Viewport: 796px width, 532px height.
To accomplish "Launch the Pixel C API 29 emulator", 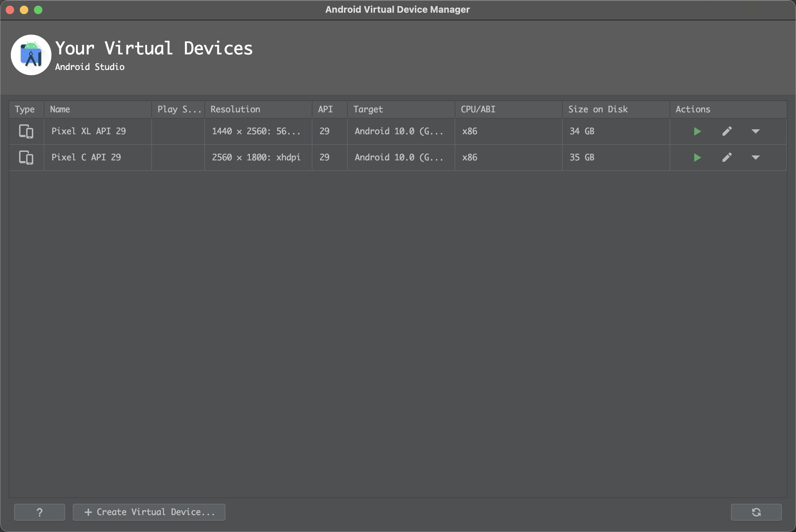I will pos(697,158).
